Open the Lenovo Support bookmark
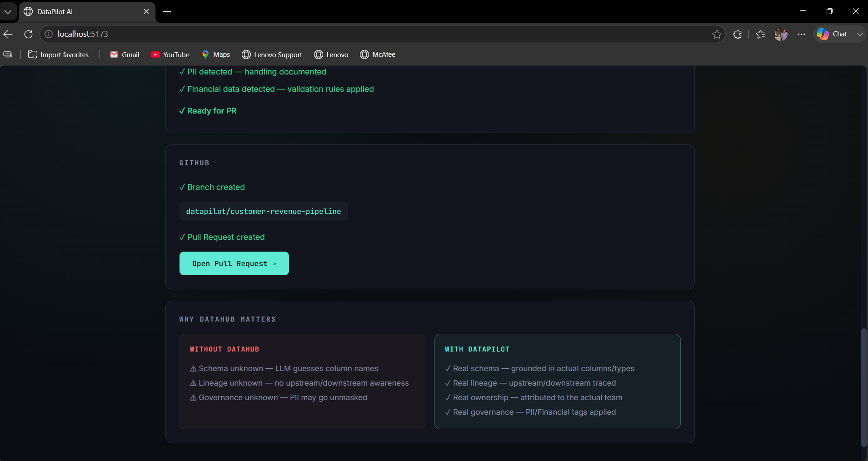This screenshot has width=868, height=461. (x=272, y=55)
